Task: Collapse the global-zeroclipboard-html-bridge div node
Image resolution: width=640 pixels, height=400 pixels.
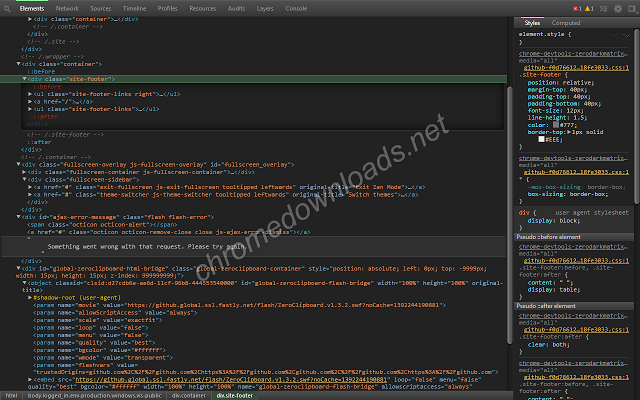Action: (x=18, y=268)
